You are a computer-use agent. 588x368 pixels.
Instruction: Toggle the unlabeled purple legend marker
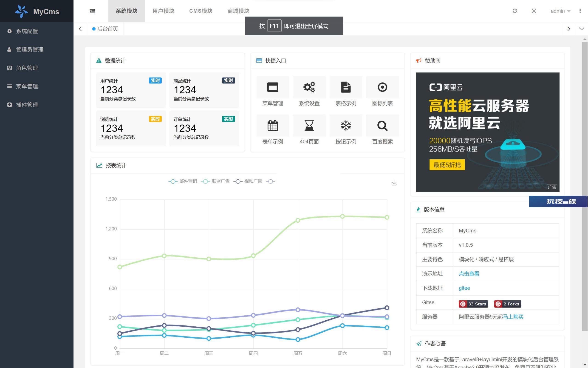[270, 181]
